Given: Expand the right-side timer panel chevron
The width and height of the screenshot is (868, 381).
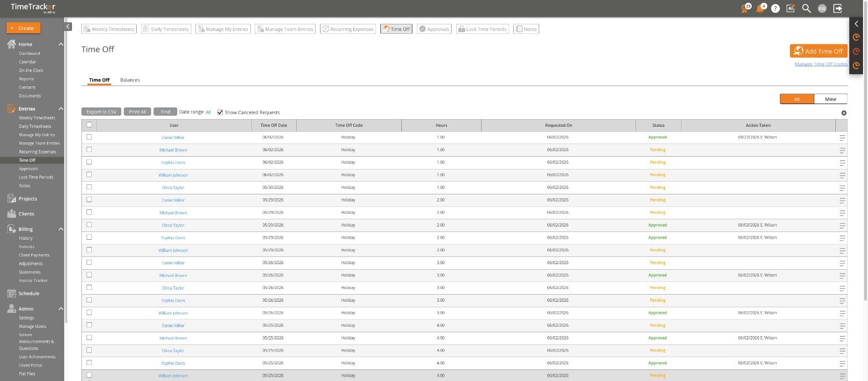Looking at the screenshot, I should click(856, 24).
